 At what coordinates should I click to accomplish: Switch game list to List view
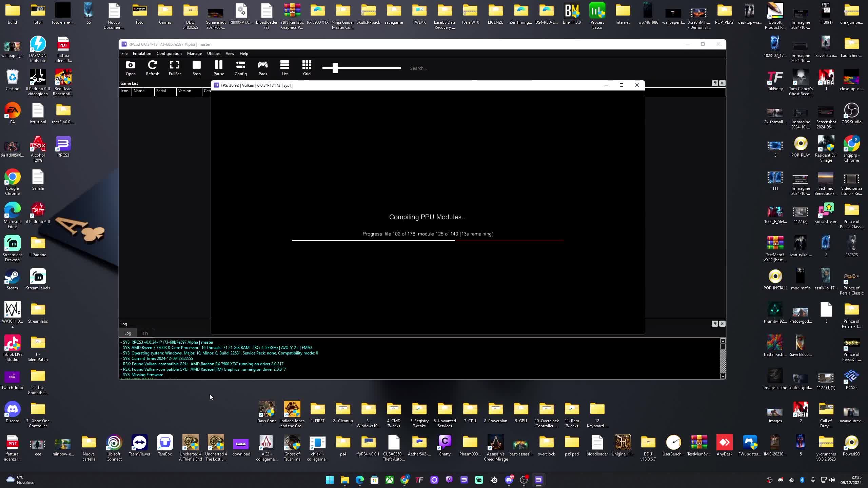point(285,68)
